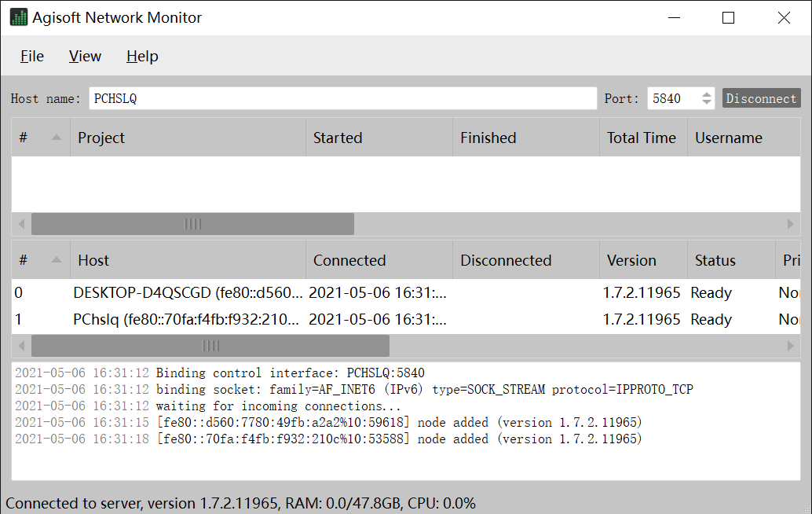Open the Help menu
Image resolution: width=812 pixels, height=514 pixels.
tap(142, 56)
